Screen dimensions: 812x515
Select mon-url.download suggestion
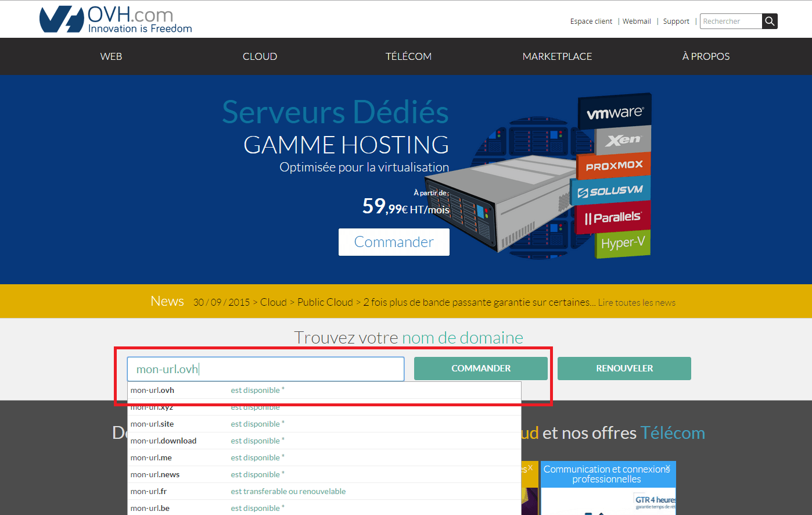(324, 441)
